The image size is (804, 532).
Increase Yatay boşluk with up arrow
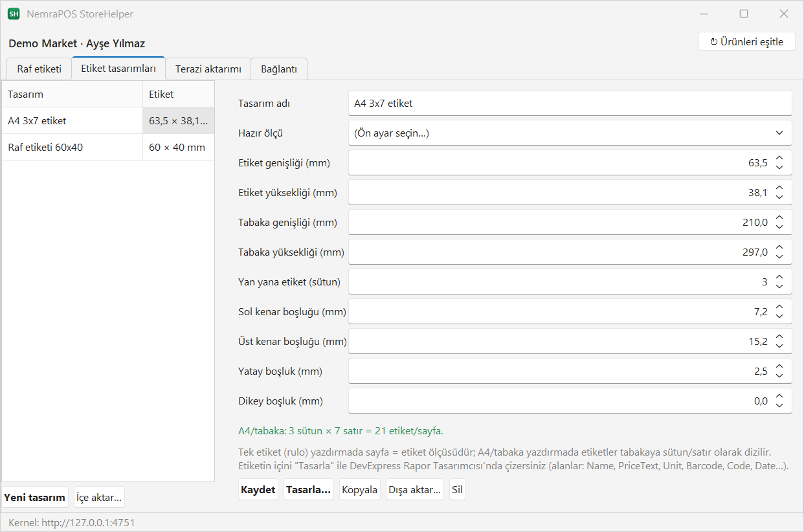779,366
